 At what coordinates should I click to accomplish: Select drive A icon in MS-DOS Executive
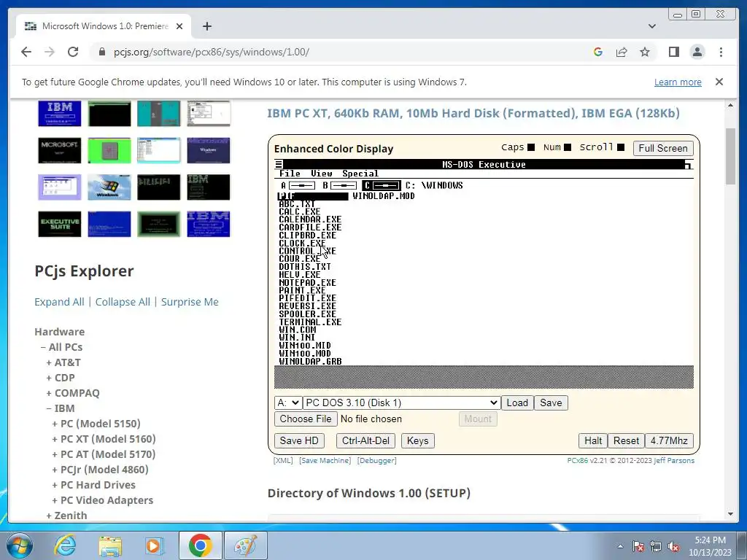coord(298,185)
